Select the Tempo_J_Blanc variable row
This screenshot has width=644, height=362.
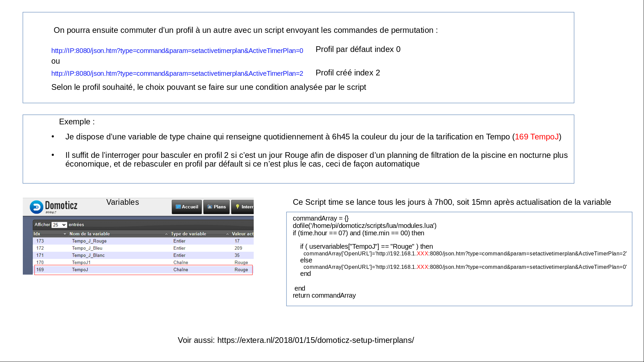click(x=144, y=255)
